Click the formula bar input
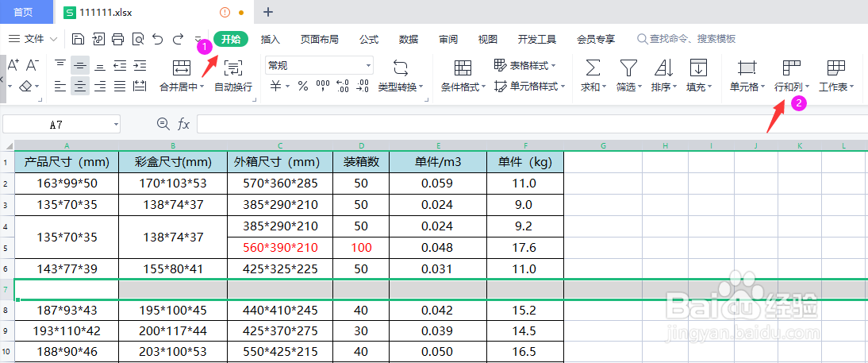Viewport: 868px width, 363px height. point(532,125)
